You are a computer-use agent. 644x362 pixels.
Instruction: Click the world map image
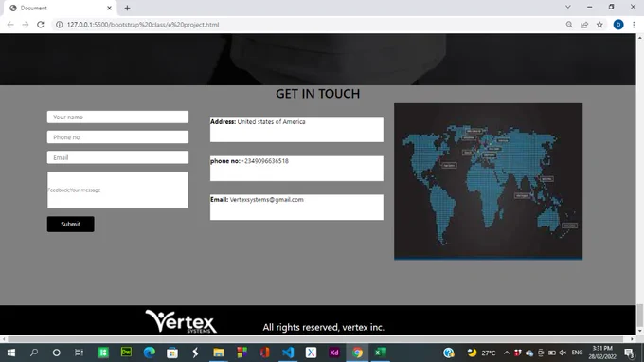tap(488, 181)
